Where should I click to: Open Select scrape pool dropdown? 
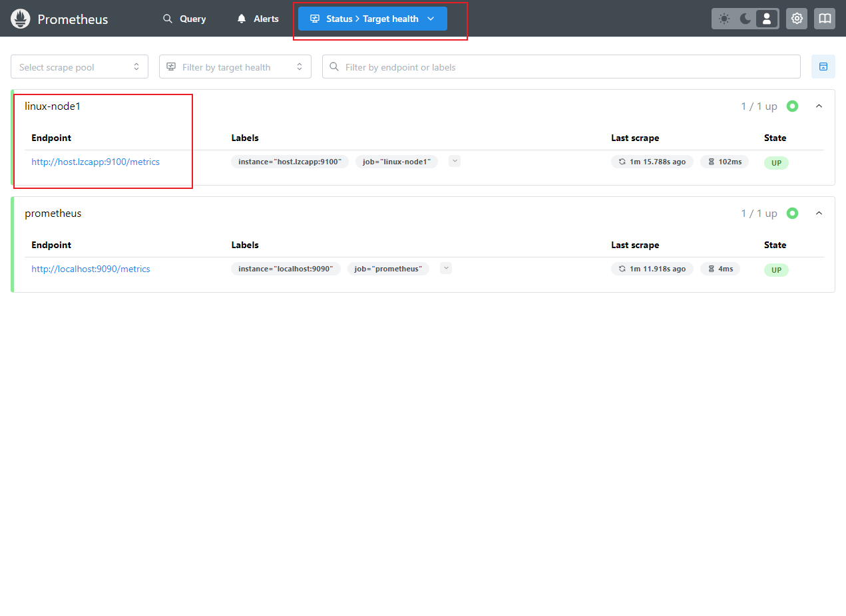[79, 67]
